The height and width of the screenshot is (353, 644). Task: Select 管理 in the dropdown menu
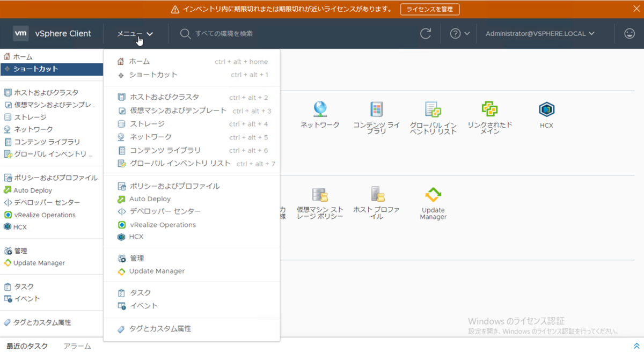pos(192,258)
